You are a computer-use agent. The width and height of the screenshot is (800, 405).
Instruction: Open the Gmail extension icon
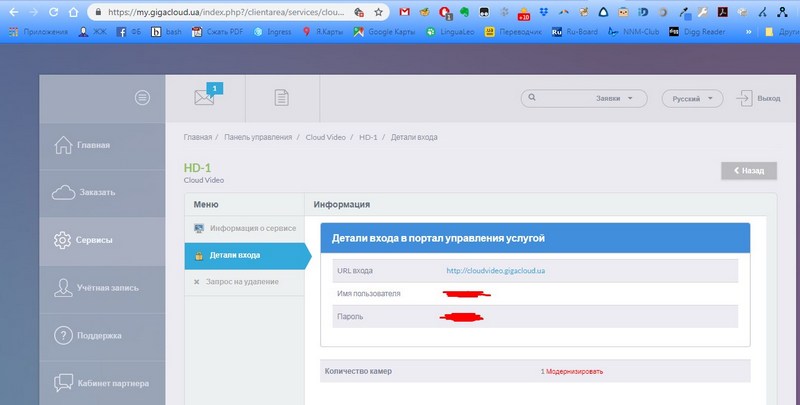[405, 12]
